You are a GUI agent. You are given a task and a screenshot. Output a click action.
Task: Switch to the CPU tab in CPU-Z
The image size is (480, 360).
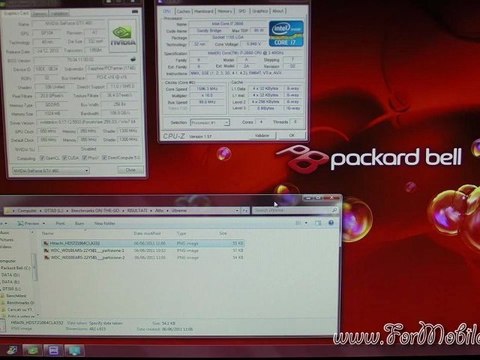tap(166, 11)
